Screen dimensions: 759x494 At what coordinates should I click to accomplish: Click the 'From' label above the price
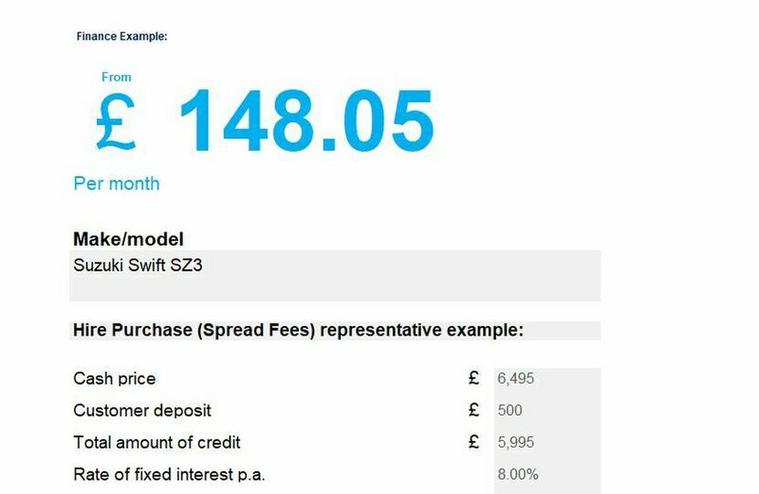116,77
